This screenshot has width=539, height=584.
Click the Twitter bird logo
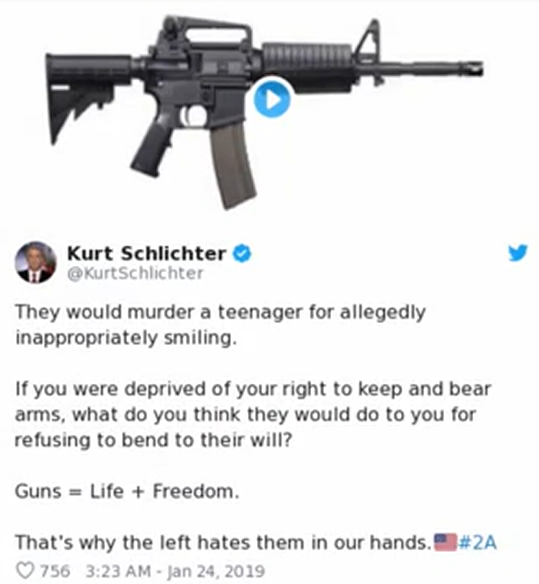pos(518,253)
